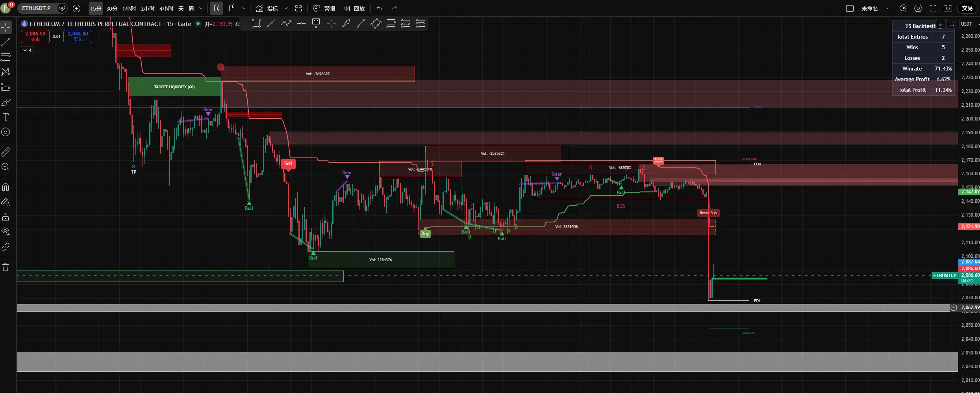Pick the anchored text tool in floating toolbar
Image resolution: width=980 pixels, height=393 pixels.
tap(316, 24)
